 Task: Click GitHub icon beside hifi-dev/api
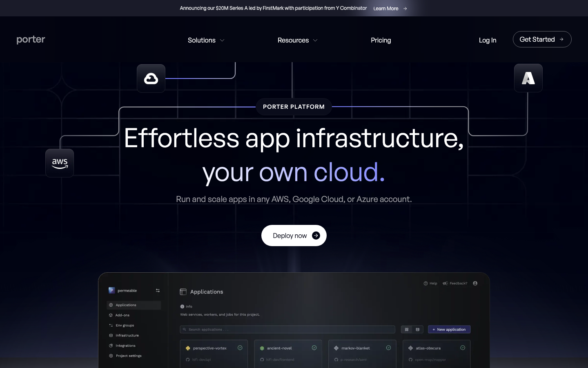click(x=188, y=360)
